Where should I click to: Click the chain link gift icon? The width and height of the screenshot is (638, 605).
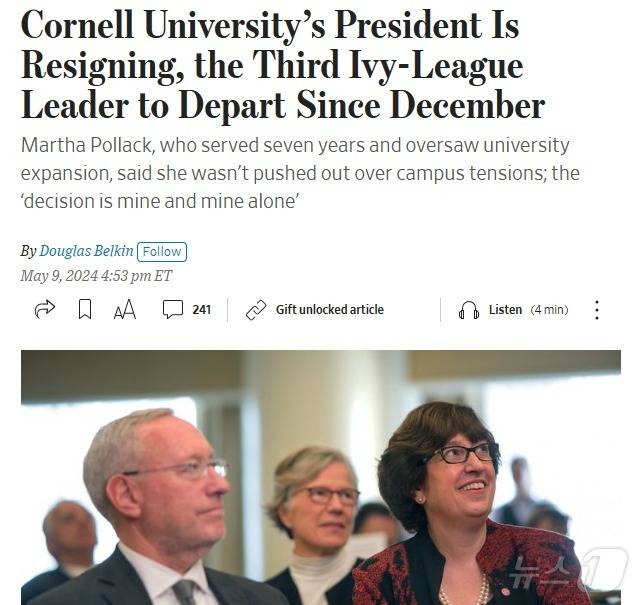click(x=256, y=310)
